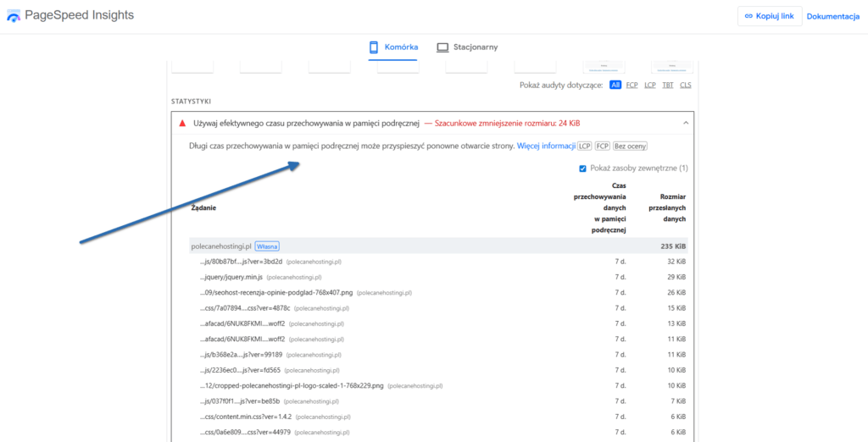Copy link with Kopiuj link button
The height and width of the screenshot is (442, 868).
point(770,16)
